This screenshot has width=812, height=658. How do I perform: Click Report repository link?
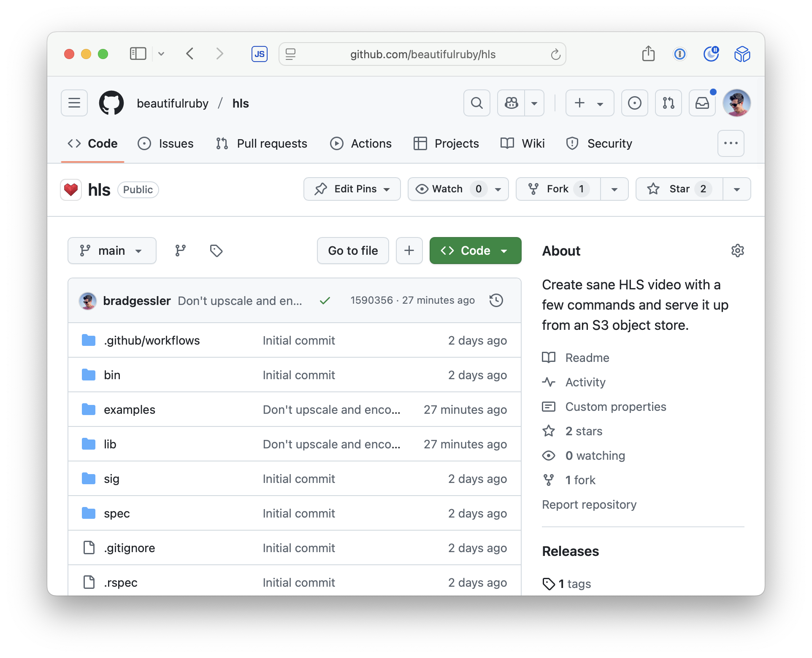589,504
